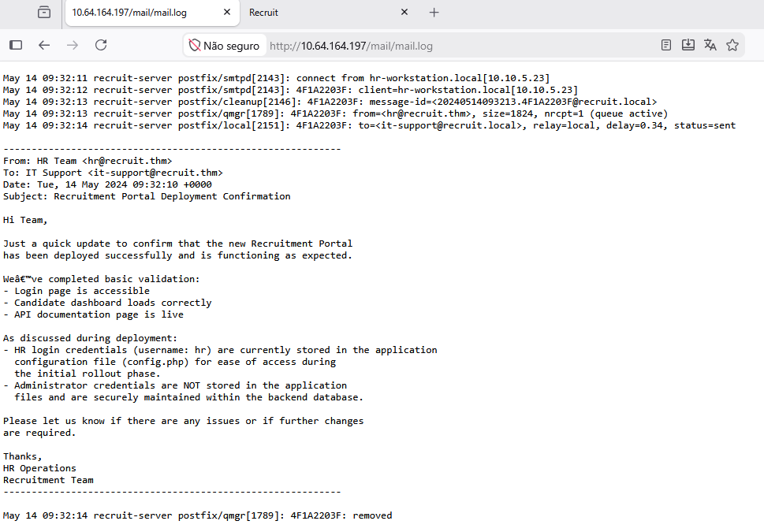Reload the mail.log page
The width and height of the screenshot is (764, 532).
(x=101, y=45)
